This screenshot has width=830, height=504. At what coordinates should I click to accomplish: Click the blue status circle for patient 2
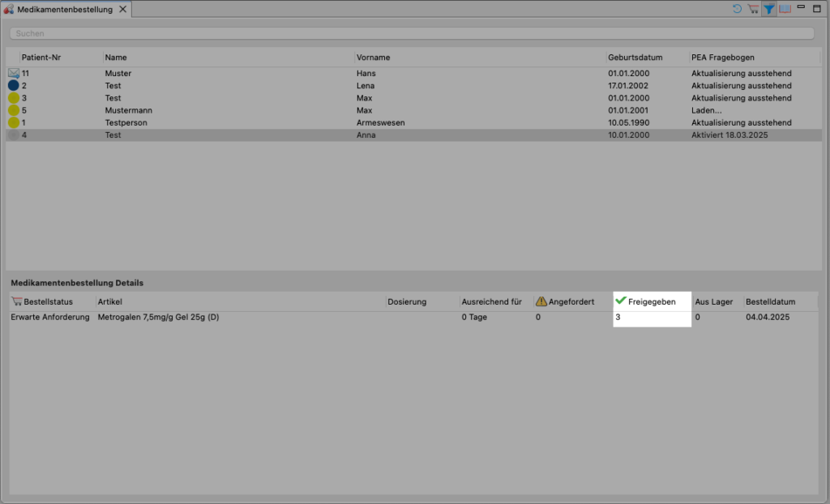13,86
